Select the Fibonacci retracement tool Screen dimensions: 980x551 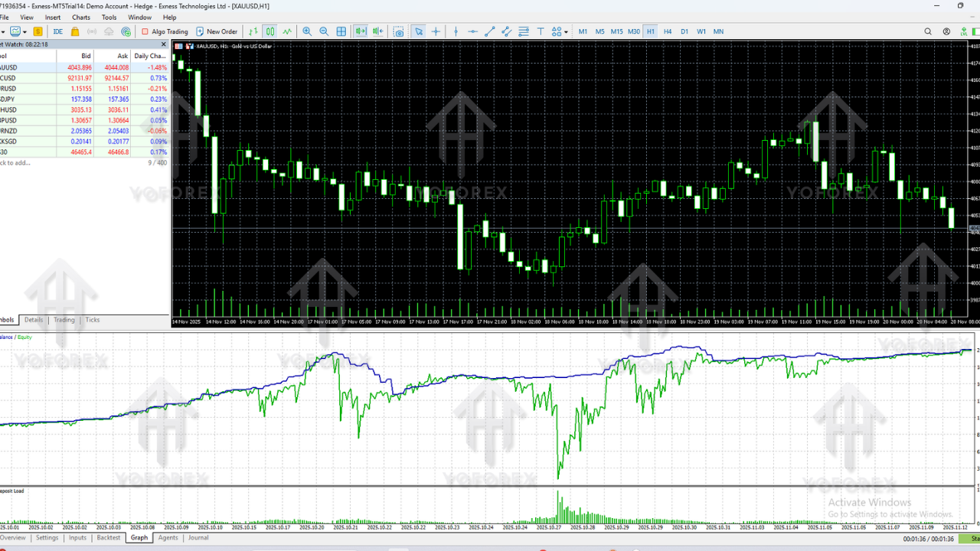coord(522,31)
